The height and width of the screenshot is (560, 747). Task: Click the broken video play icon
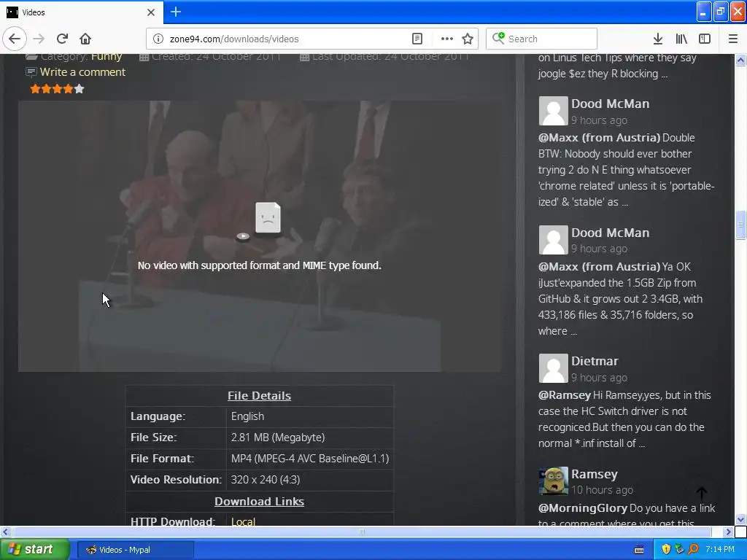coord(243,236)
